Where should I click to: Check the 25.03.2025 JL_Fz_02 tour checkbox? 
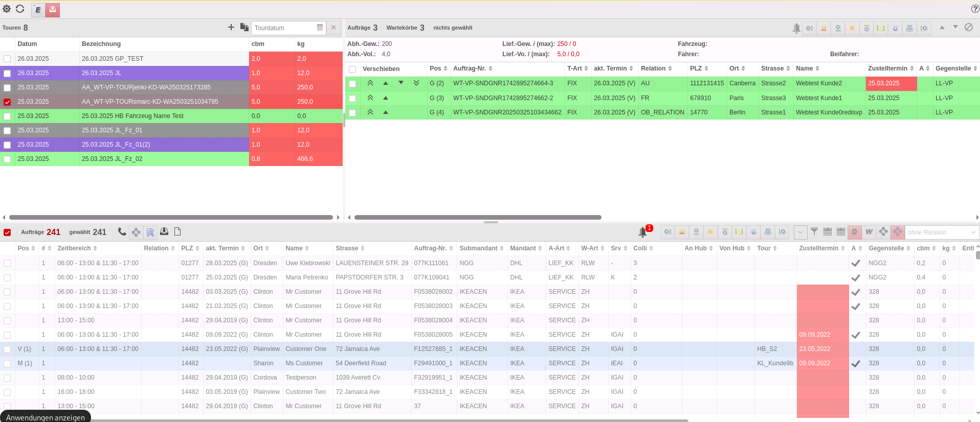point(7,159)
